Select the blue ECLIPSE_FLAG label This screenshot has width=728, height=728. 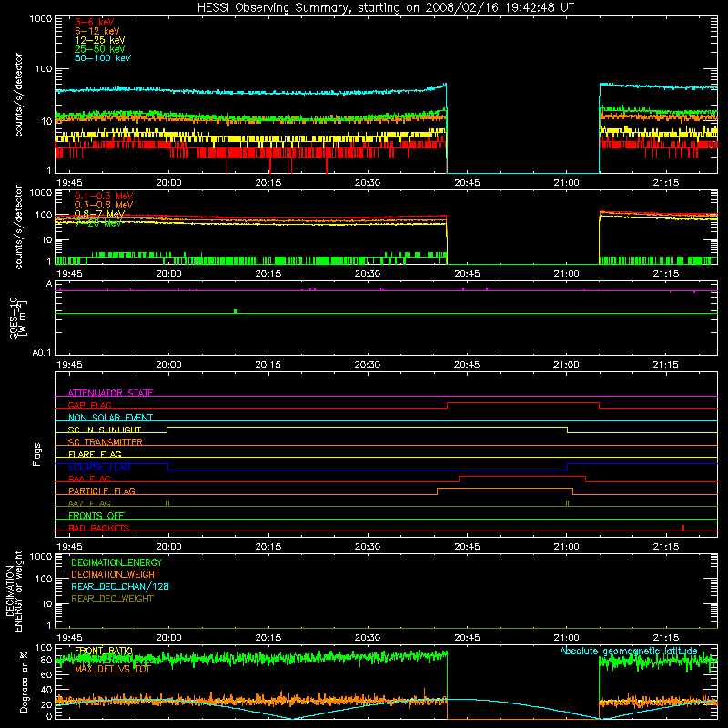coord(99,467)
